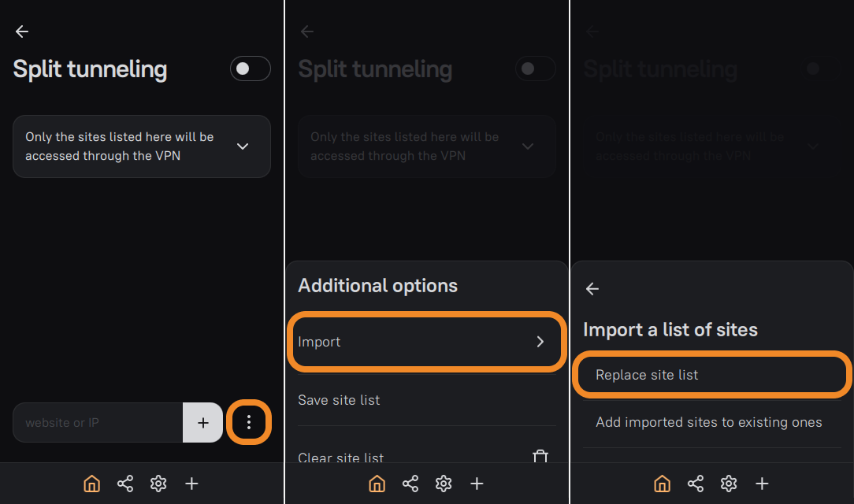Tap the share icon in the middle screen's bottom bar
Viewport: 854px width, 504px height.
point(410,484)
